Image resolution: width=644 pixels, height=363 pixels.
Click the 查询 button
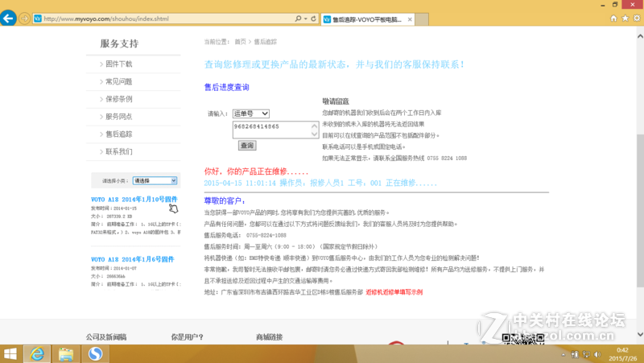(x=247, y=146)
